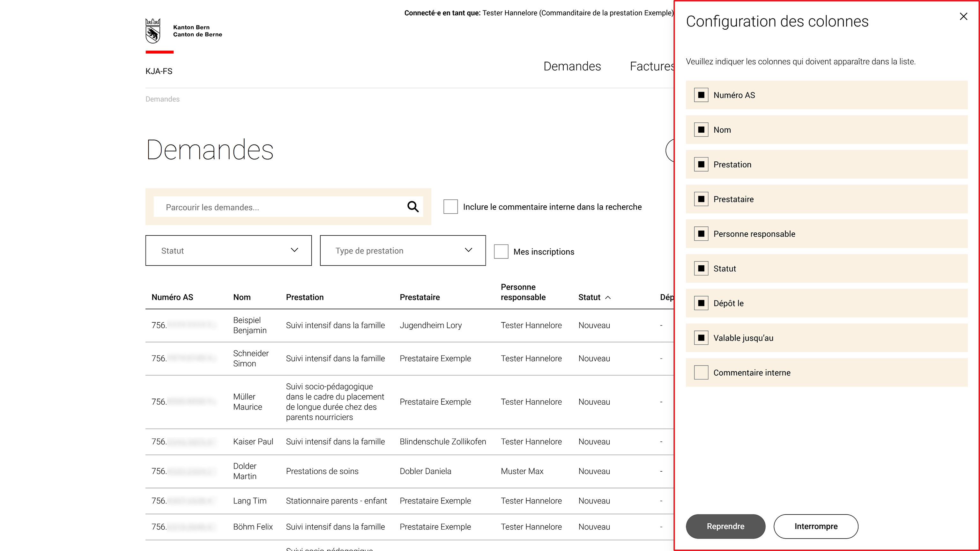Toggle the Personne responsable column checkbox
980x551 pixels.
pyautogui.click(x=701, y=234)
